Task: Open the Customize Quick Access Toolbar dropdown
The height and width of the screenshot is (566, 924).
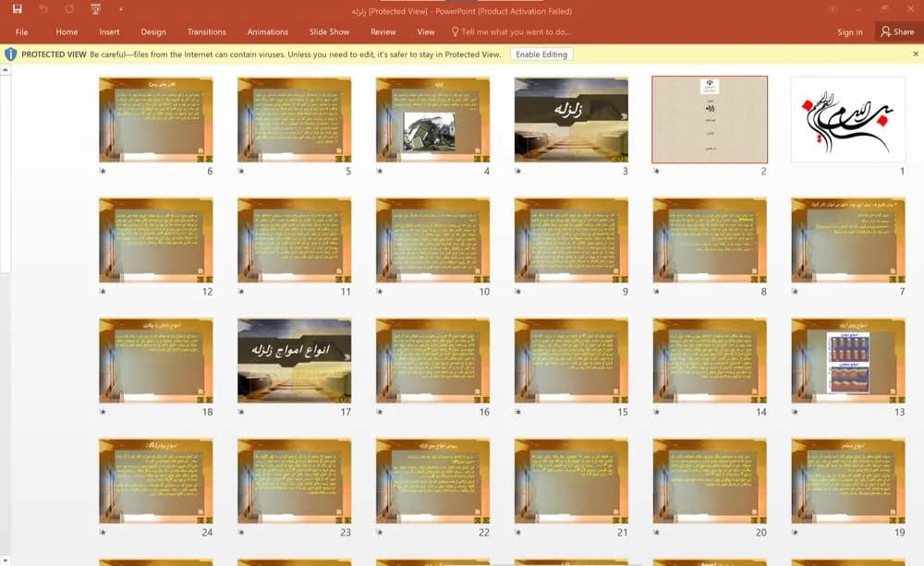Action: click(121, 9)
